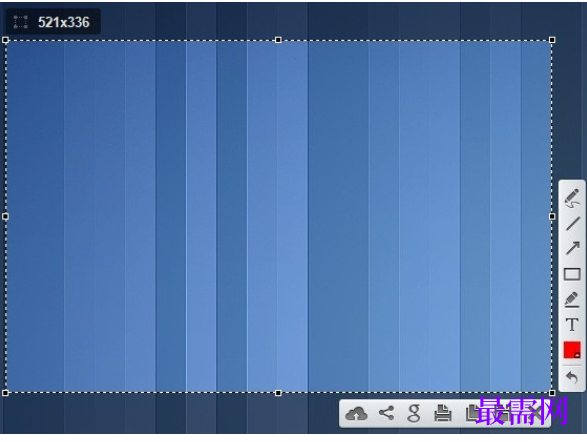Click the bottom-middle edge selection handle
587x442 pixels.
click(x=278, y=393)
